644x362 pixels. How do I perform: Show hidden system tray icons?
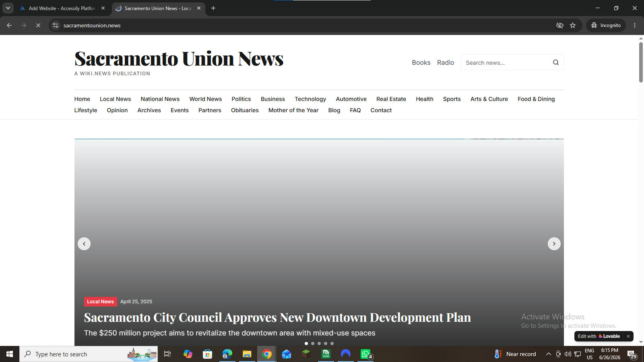tap(548, 354)
